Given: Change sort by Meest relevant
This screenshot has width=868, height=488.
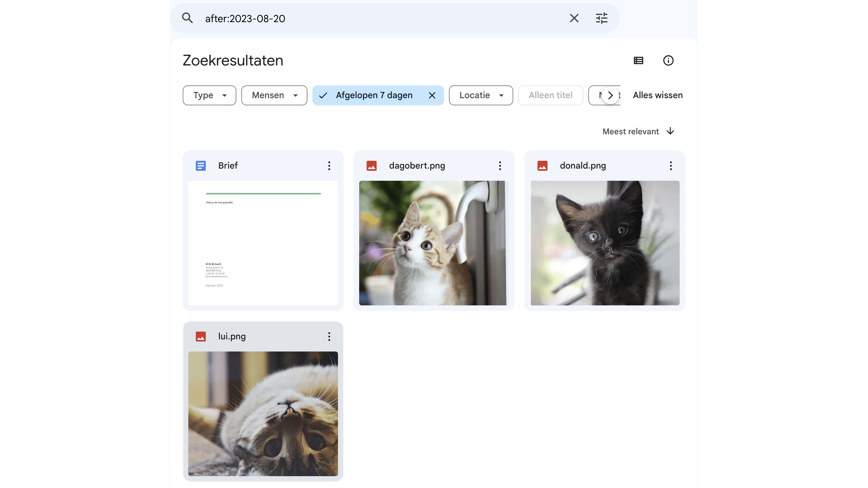Looking at the screenshot, I should click(630, 132).
